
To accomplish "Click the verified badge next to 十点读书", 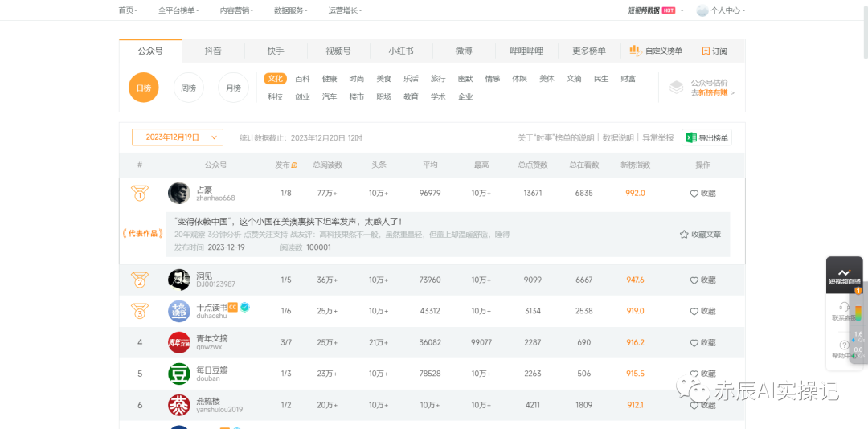I will point(244,307).
